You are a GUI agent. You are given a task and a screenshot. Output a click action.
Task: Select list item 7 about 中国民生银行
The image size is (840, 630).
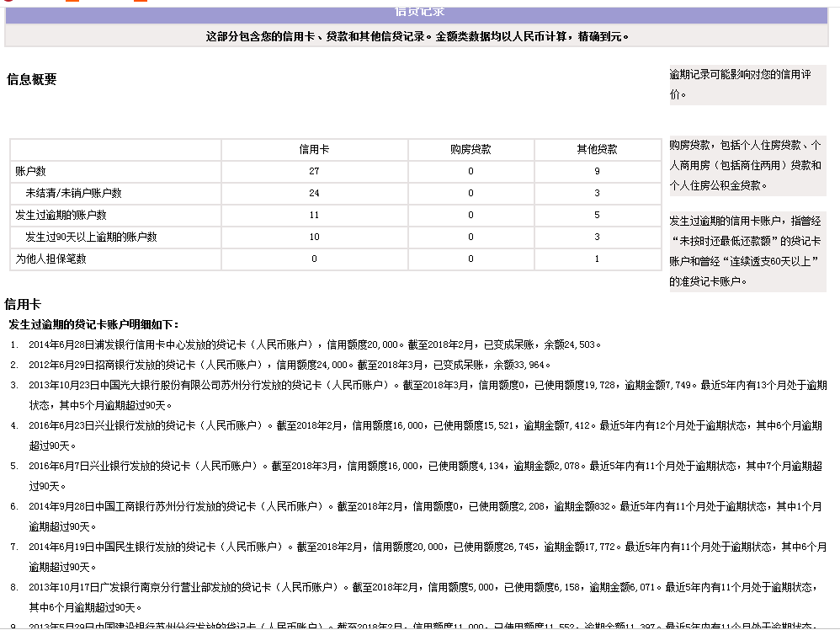coord(428,557)
